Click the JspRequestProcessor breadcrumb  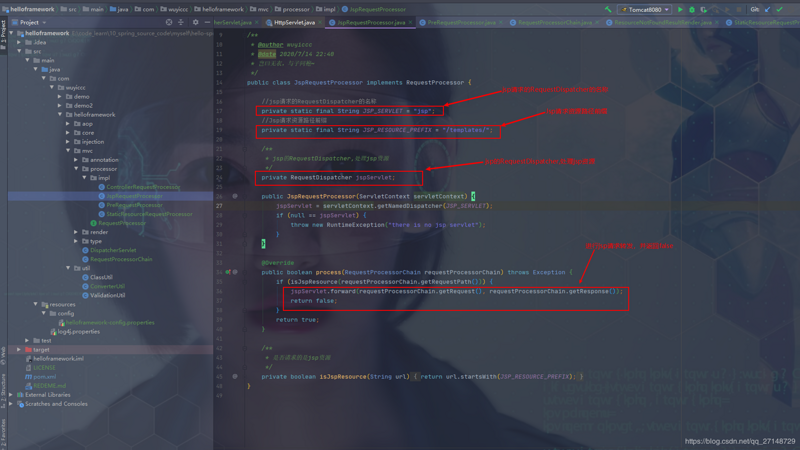[374, 9]
